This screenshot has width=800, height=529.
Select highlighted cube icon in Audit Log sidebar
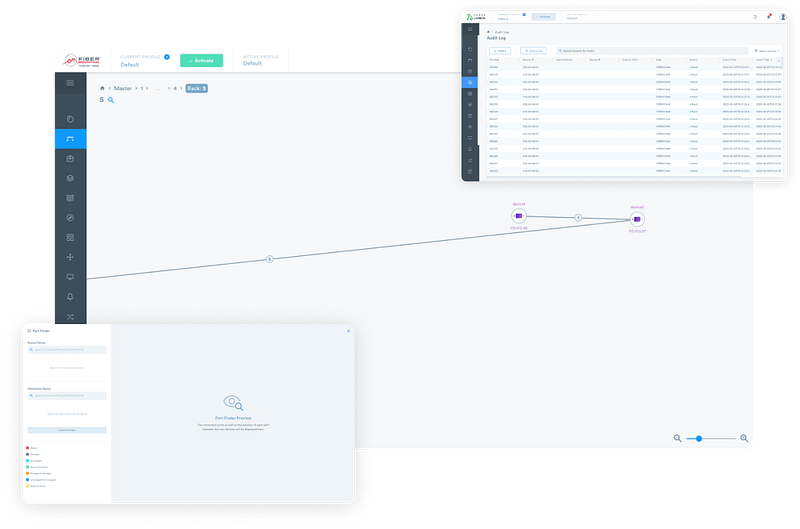coord(470,82)
